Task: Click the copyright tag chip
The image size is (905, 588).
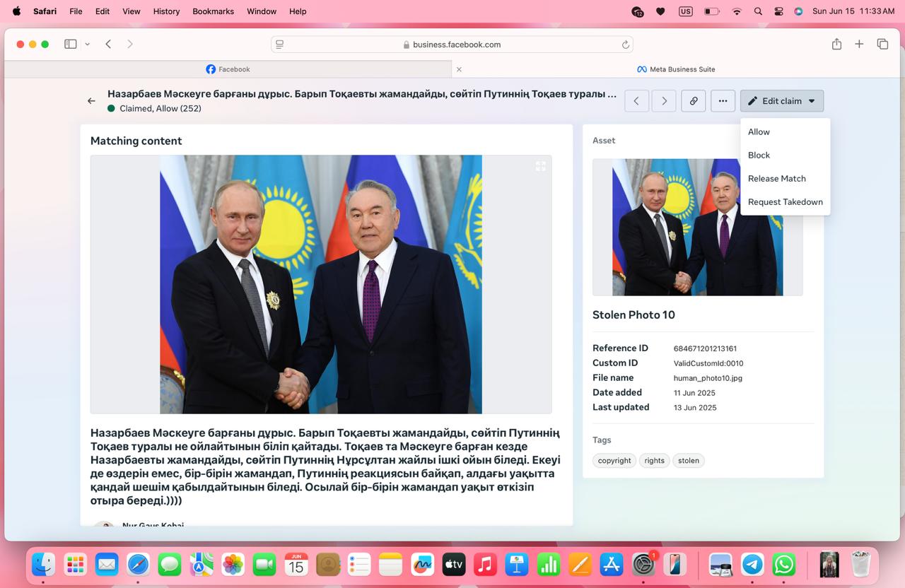Action: click(x=614, y=461)
